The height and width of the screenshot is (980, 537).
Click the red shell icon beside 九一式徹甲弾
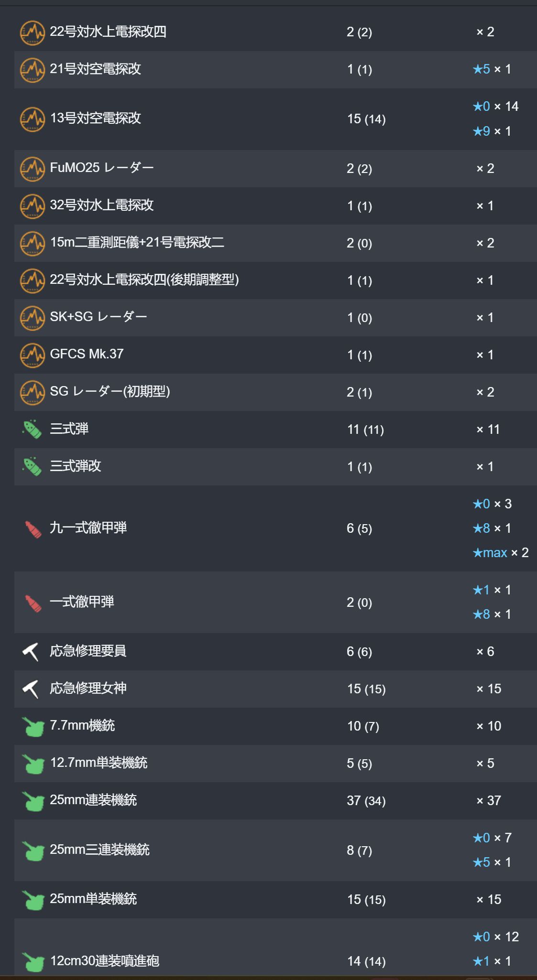coord(33,529)
